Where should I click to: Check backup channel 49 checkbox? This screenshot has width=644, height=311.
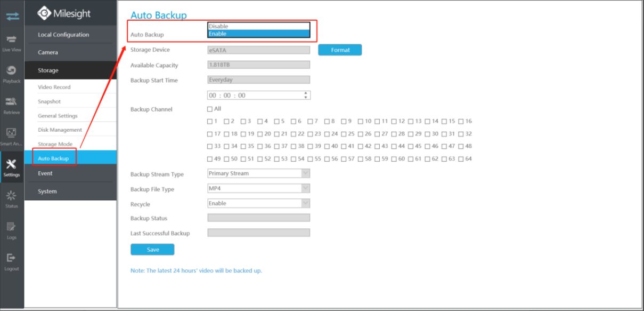coord(210,159)
